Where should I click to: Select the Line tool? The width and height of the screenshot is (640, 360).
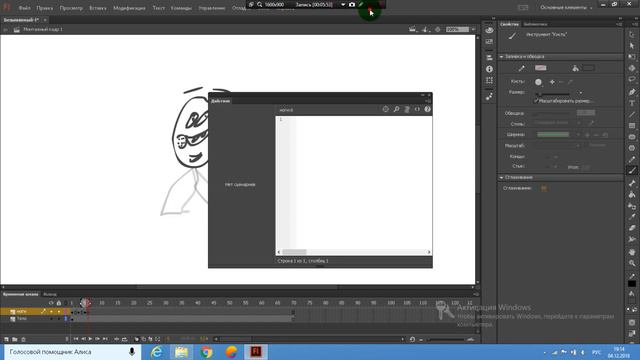(x=632, y=114)
